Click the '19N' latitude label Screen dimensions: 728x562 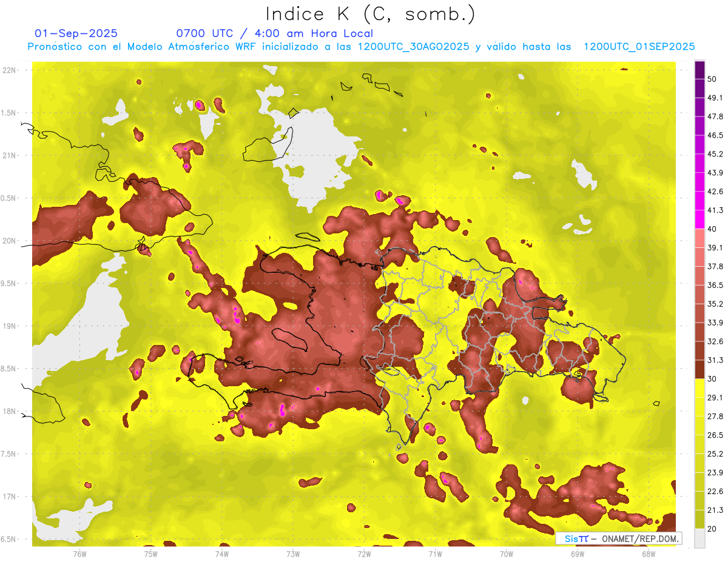[9, 326]
